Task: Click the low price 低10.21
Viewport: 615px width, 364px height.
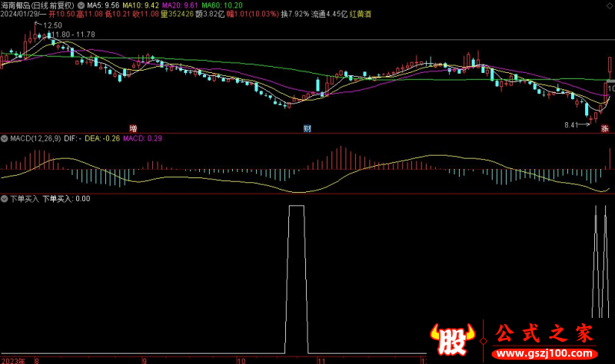Action: [118, 14]
